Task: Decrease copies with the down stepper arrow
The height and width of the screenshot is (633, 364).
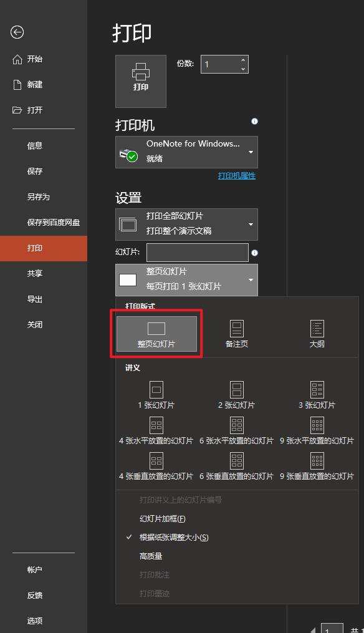Action: pos(243,69)
